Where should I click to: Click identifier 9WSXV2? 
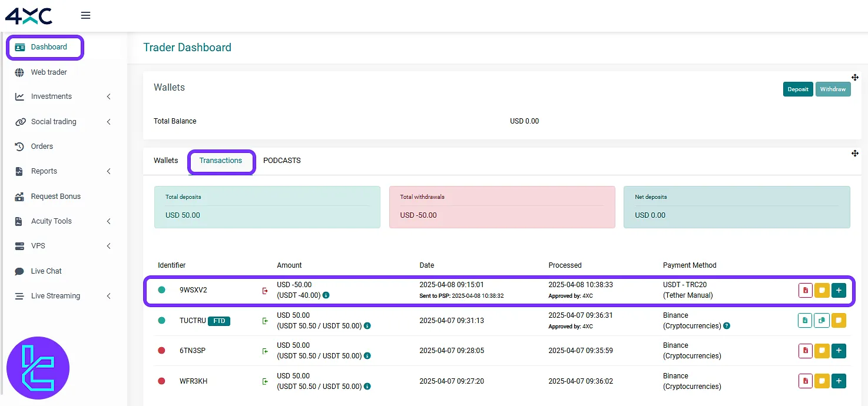(x=193, y=290)
